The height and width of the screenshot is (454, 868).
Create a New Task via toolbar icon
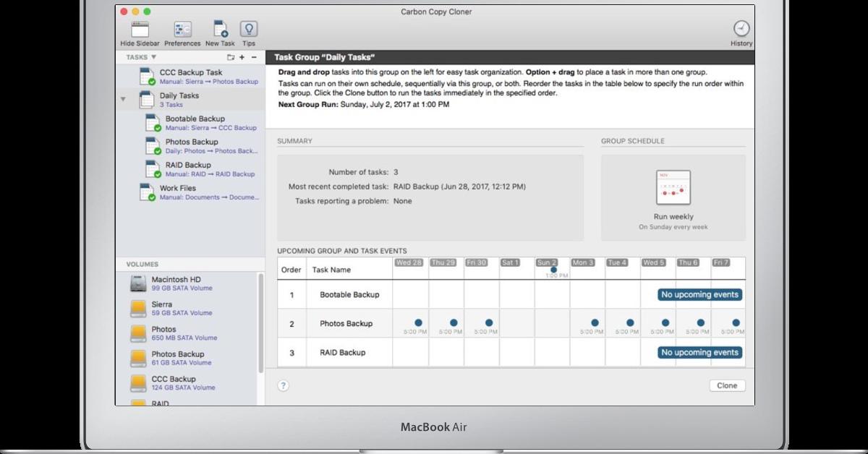220,30
